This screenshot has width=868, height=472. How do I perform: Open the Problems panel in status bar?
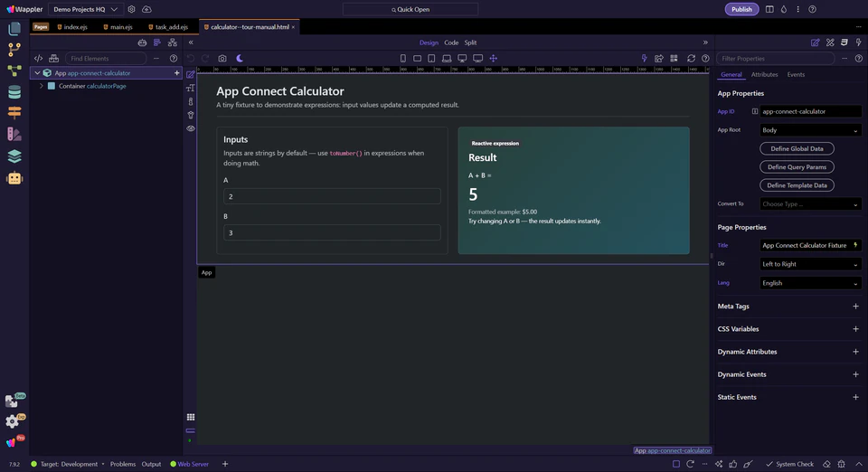(123, 464)
